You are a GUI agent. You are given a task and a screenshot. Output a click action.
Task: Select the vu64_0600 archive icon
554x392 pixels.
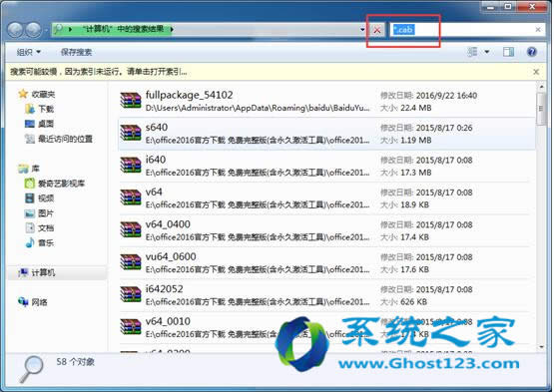pyautogui.click(x=131, y=262)
